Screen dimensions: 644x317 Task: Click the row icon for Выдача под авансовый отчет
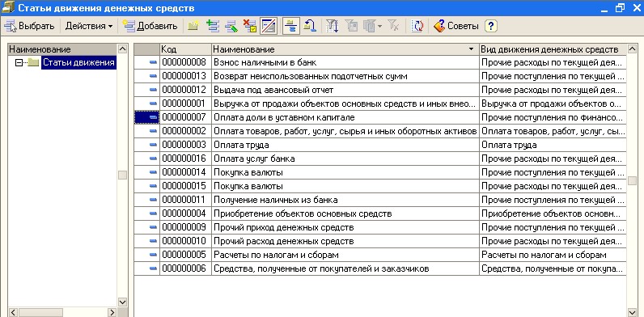[153, 90]
